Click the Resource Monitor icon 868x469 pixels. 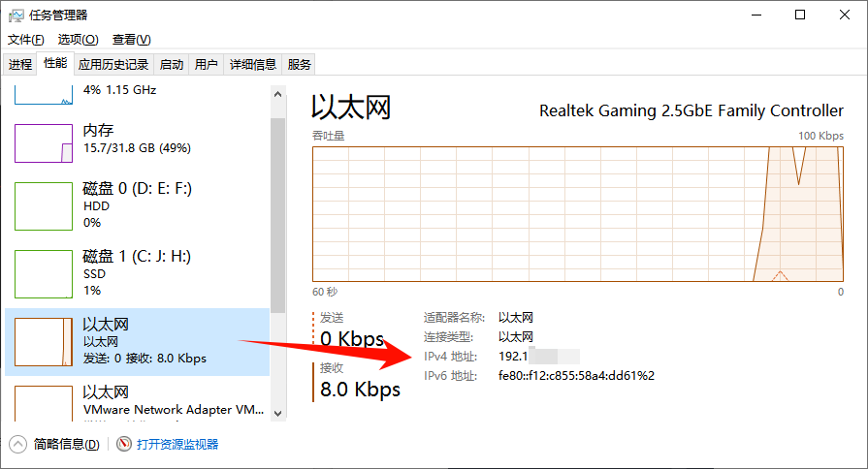tap(123, 444)
